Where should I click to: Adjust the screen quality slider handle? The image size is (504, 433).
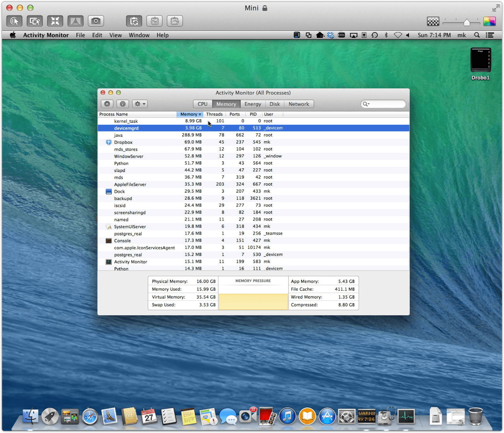tap(467, 22)
